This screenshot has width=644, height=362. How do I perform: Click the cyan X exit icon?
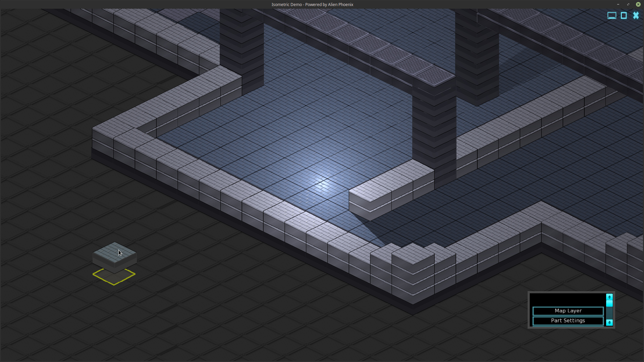[636, 15]
